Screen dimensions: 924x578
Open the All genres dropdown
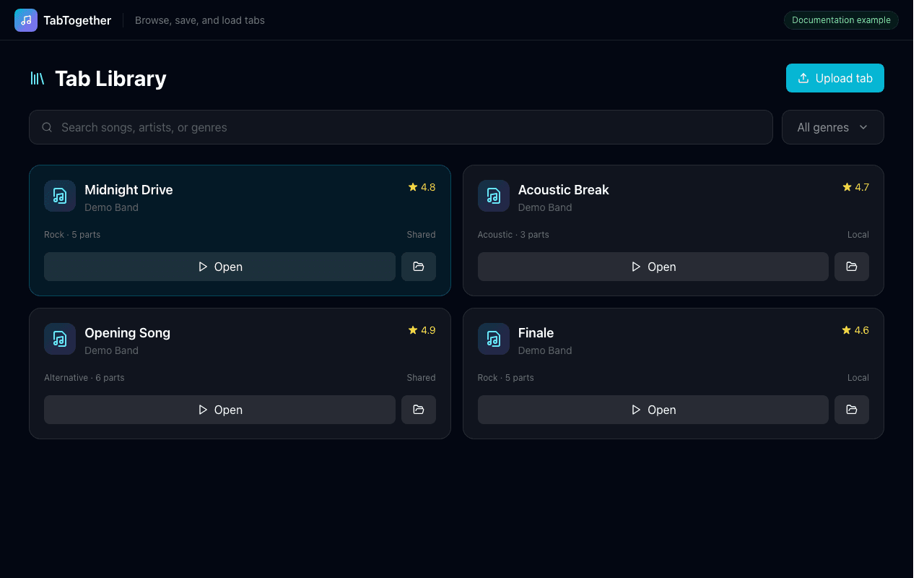click(832, 127)
